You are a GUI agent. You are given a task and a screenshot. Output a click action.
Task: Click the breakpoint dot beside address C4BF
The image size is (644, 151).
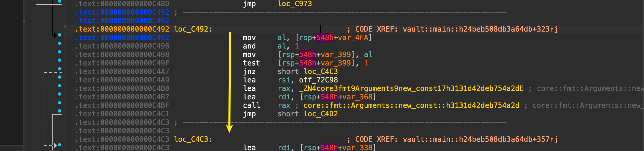[x=60, y=103]
